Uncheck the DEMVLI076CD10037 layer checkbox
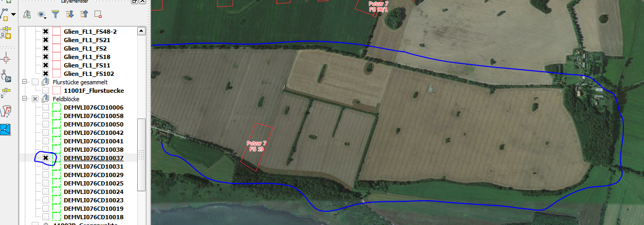Image resolution: width=644 pixels, height=225 pixels. coord(45,158)
